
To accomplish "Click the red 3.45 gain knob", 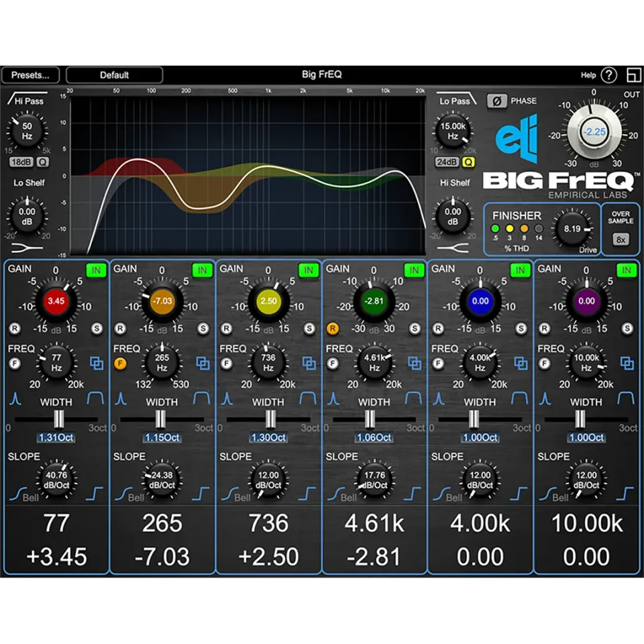I will point(56,301).
